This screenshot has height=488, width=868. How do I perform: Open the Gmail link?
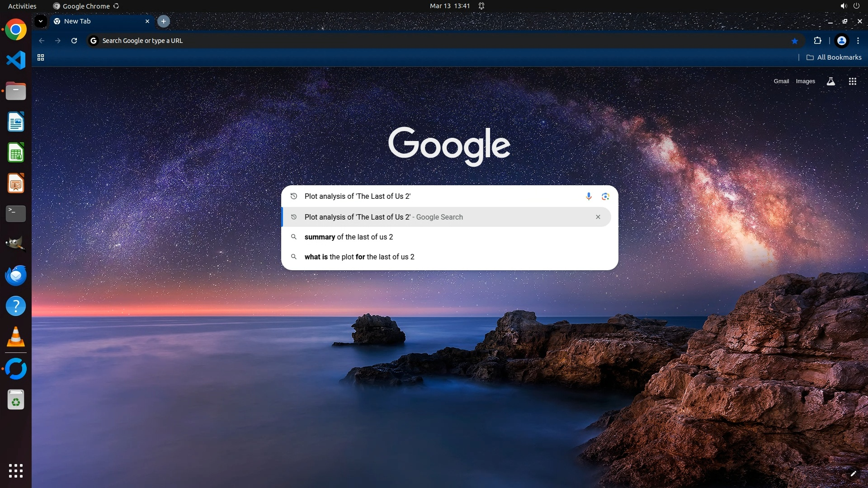pyautogui.click(x=781, y=81)
